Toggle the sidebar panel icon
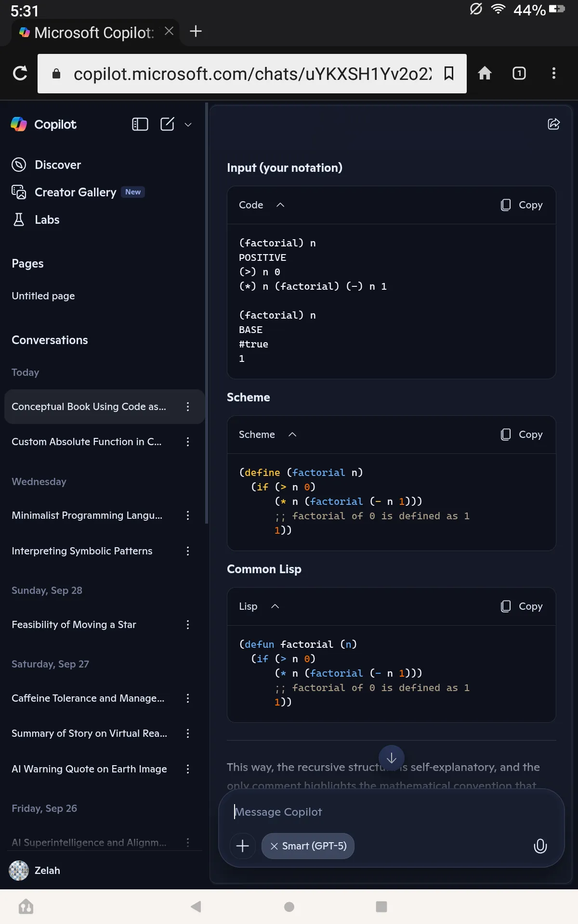Image resolution: width=578 pixels, height=924 pixels. (x=140, y=125)
